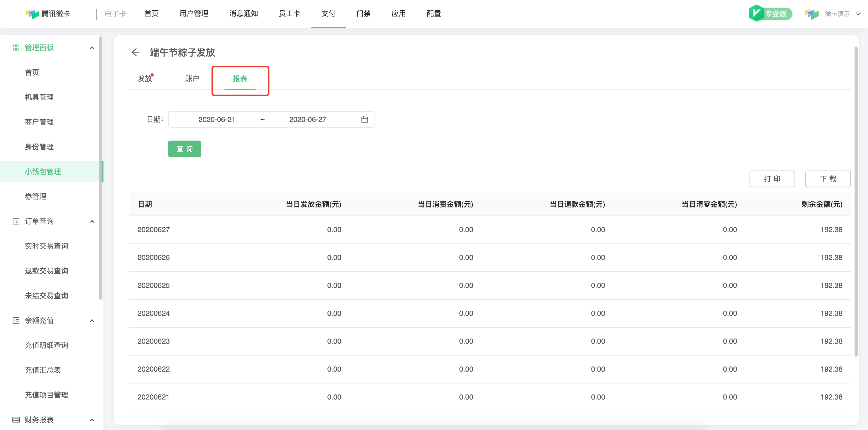The height and width of the screenshot is (430, 868).
Task: Click 192.38 balance in row 20200627
Action: 831,230
